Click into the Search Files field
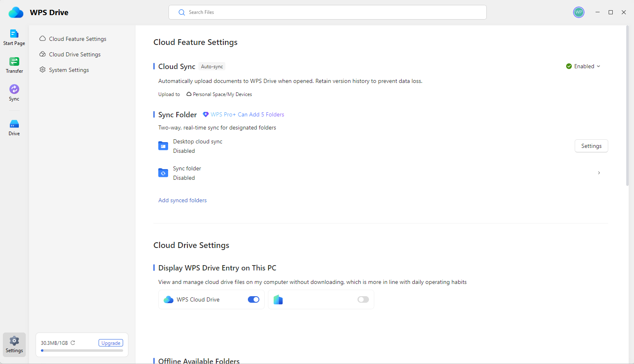 point(328,12)
